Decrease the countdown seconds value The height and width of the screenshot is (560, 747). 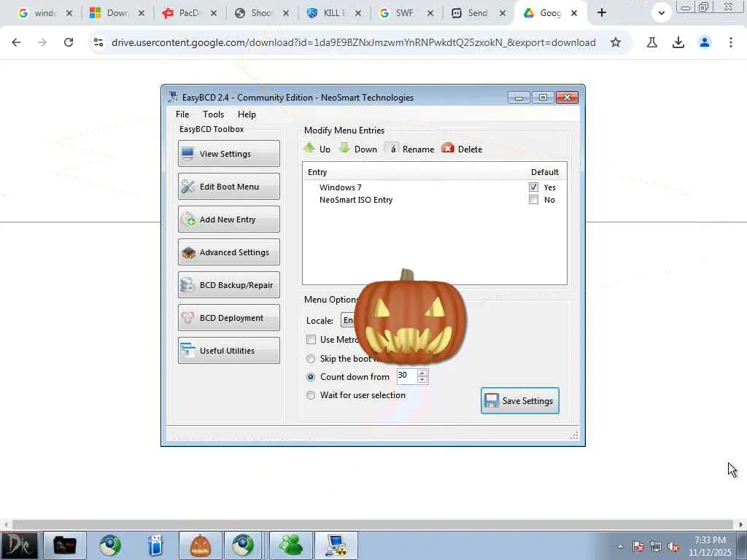(422, 379)
